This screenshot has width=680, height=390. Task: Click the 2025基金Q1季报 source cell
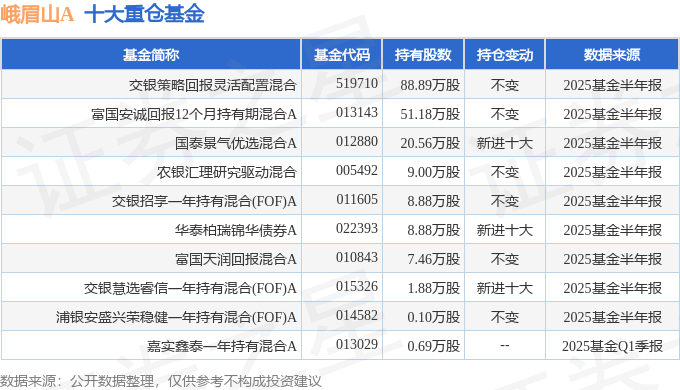pyautogui.click(x=612, y=346)
